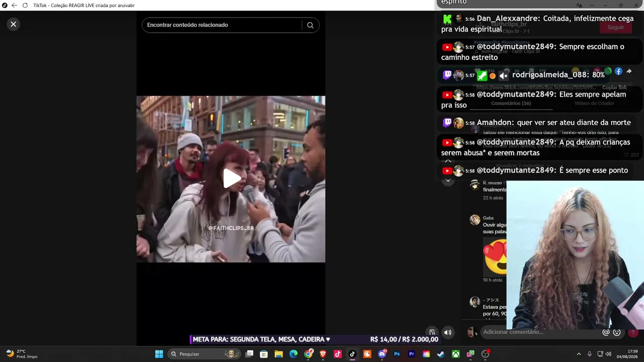Open Discord from the taskbar
The height and width of the screenshot is (362, 644).
point(382,354)
